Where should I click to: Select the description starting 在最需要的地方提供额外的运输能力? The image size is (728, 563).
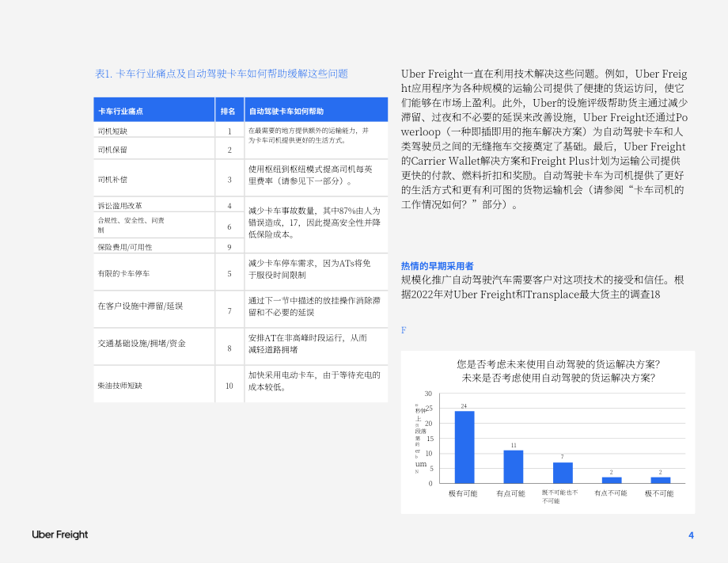click(309, 135)
